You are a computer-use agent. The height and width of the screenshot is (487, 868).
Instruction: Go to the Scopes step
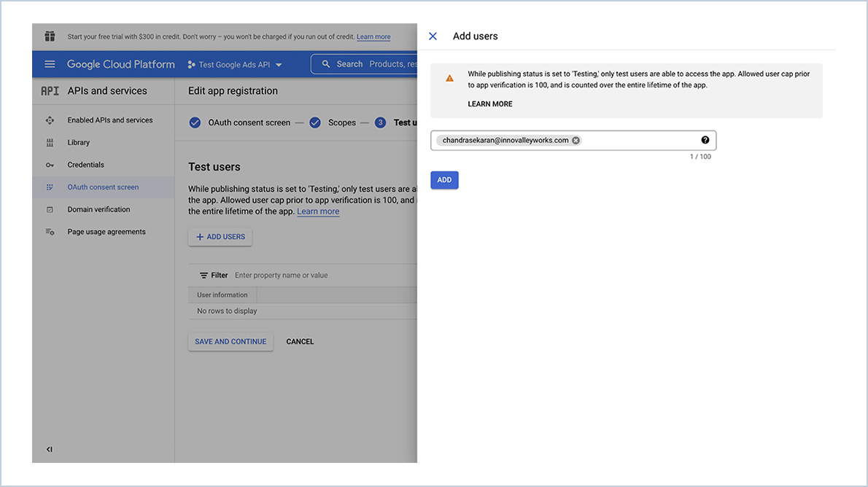point(342,122)
